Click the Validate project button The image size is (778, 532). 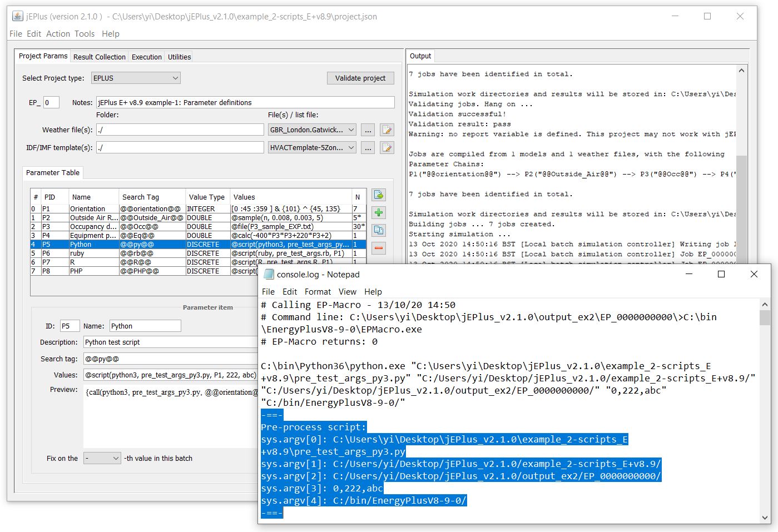(360, 78)
